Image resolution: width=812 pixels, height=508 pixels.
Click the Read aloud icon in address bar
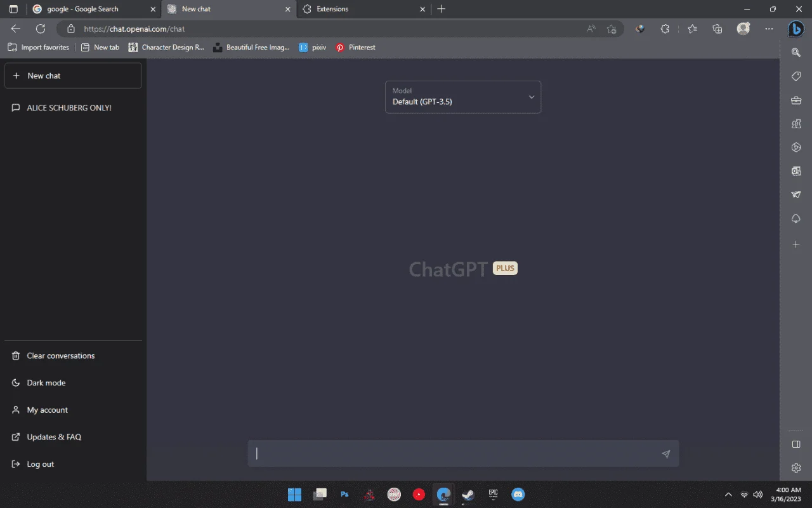click(591, 29)
